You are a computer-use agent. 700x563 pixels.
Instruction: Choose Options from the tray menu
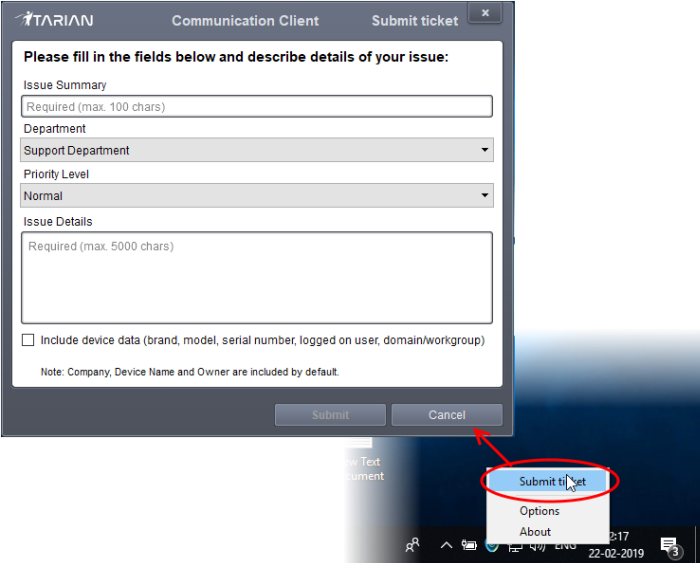click(x=539, y=511)
